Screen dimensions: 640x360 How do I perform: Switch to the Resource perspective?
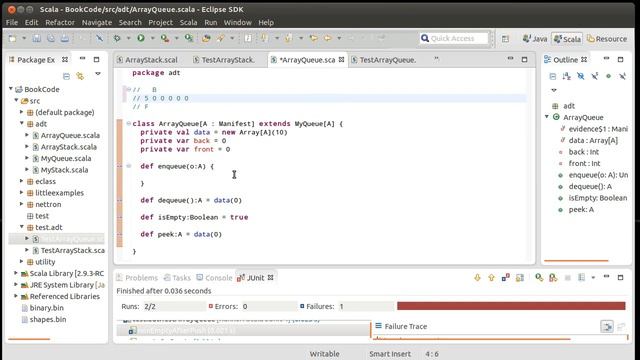tap(607, 39)
